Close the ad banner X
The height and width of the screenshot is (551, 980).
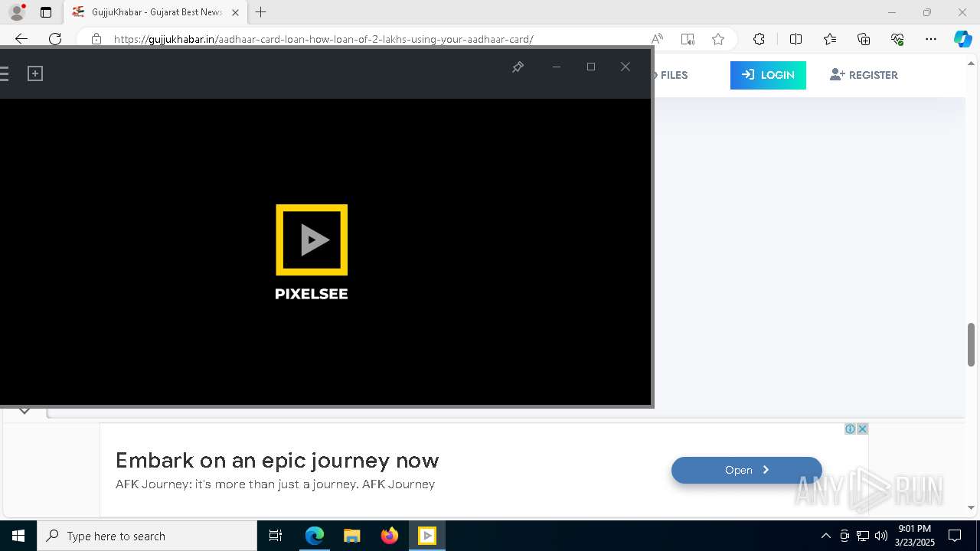[x=862, y=429]
